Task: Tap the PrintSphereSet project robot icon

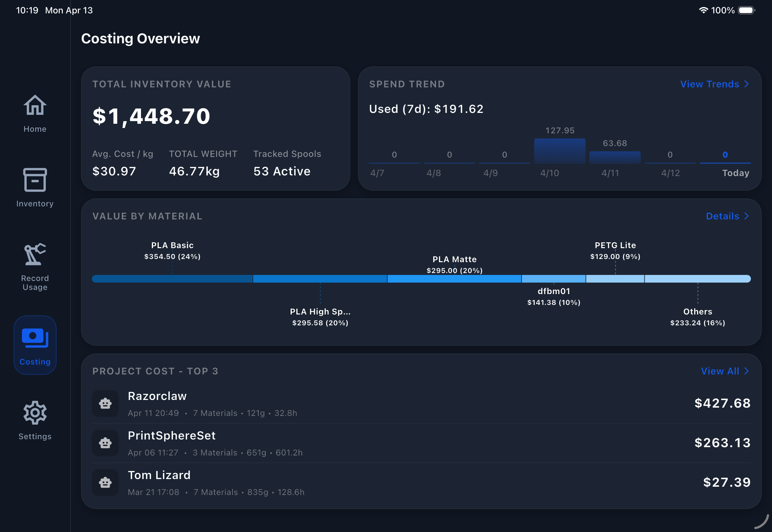Action: pyautogui.click(x=105, y=443)
